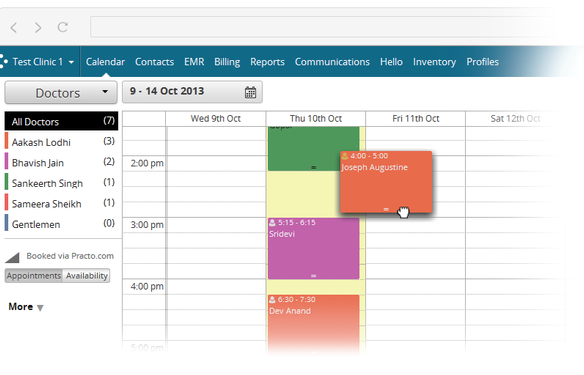Click Sankeerth Singh's green color bar
The image size is (584, 375).
tap(6, 182)
